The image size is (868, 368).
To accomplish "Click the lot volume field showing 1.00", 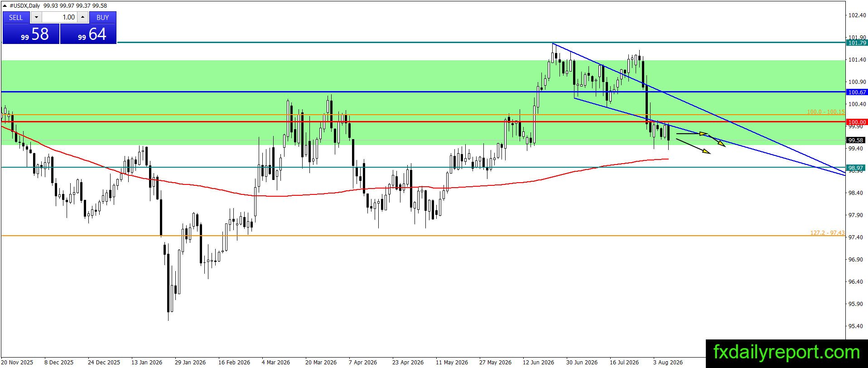I will [x=60, y=17].
